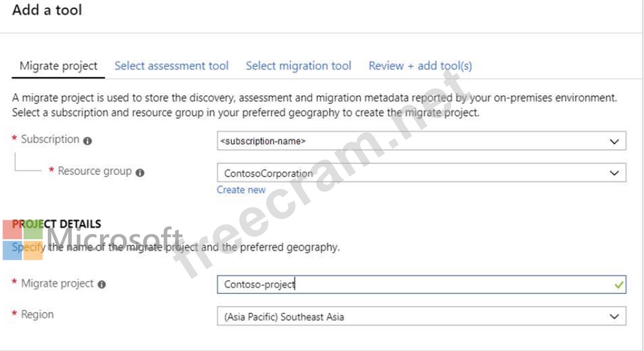Viewport: 644px width, 351px height.
Task: Click the Resource group field label
Action: click(x=95, y=171)
